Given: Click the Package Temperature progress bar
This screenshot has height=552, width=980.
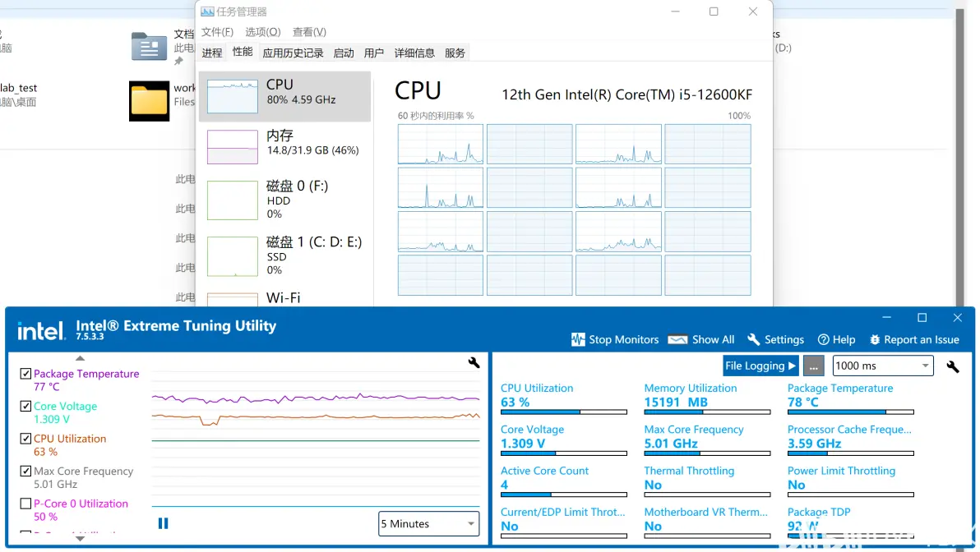Looking at the screenshot, I should click(851, 412).
